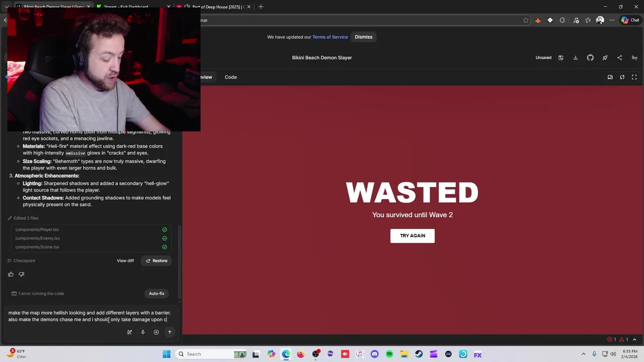The image size is (644, 362).
Task: Click the Edited 3 files label
Action: tap(26, 218)
